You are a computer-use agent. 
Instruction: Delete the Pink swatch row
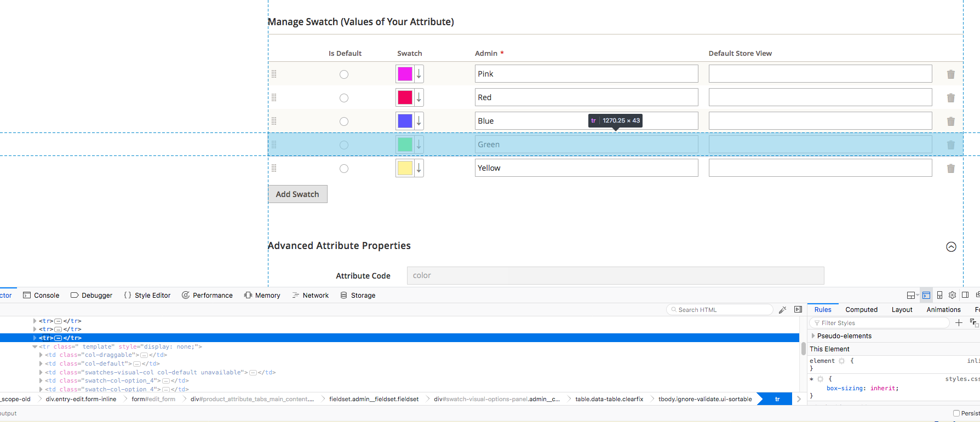[x=951, y=74]
